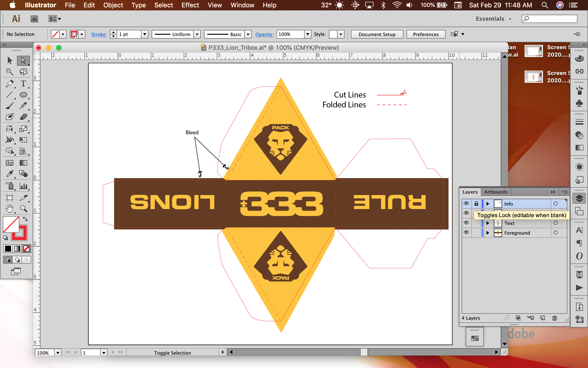Switch to Artboards tab
The image size is (588, 368).
[496, 192]
